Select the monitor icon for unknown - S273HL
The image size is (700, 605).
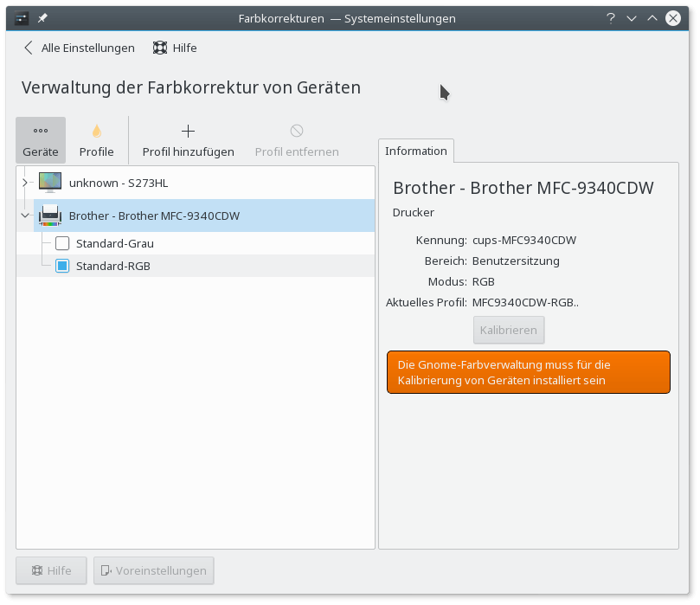pos(50,183)
